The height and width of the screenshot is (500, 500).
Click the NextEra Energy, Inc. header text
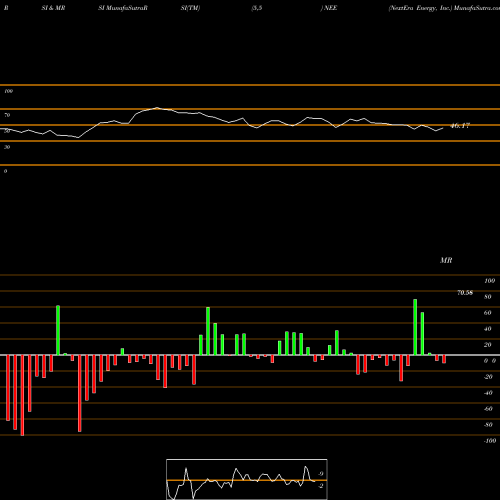click(x=420, y=8)
